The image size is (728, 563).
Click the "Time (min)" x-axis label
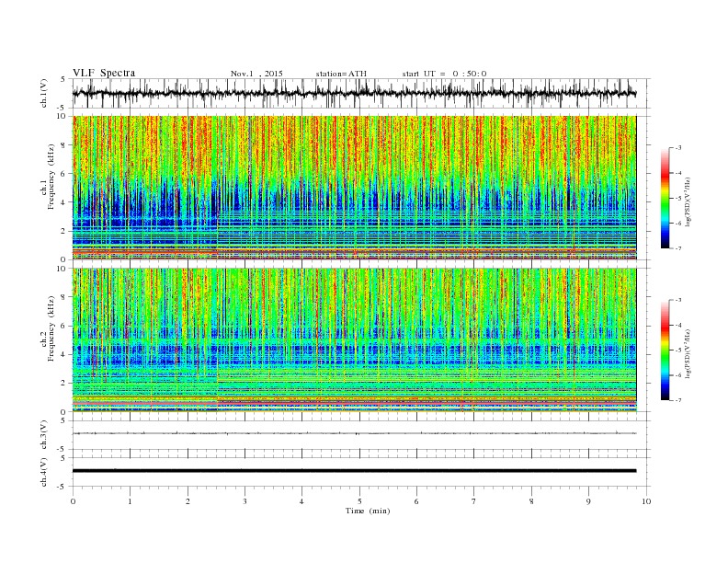(x=368, y=511)
